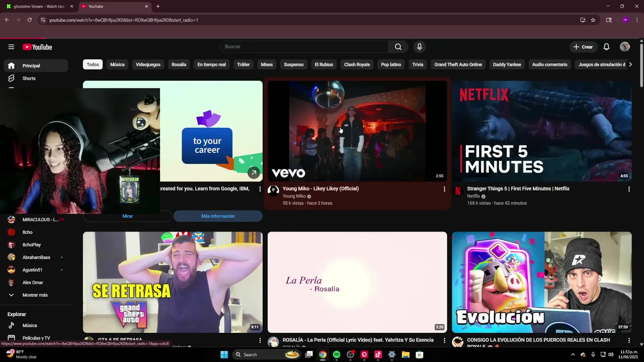Screen dimensions: 644x362
Task: Open the browser three-dot menu
Action: pos(637,20)
